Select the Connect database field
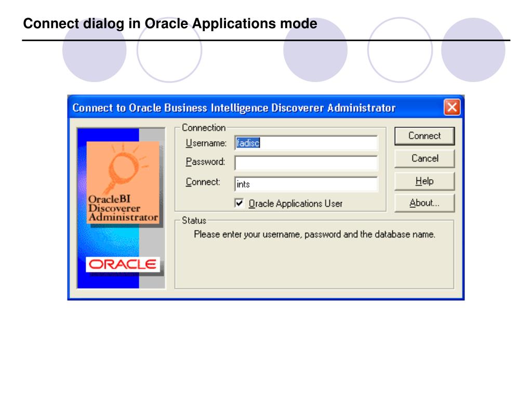The image size is (532, 399). pos(306,184)
